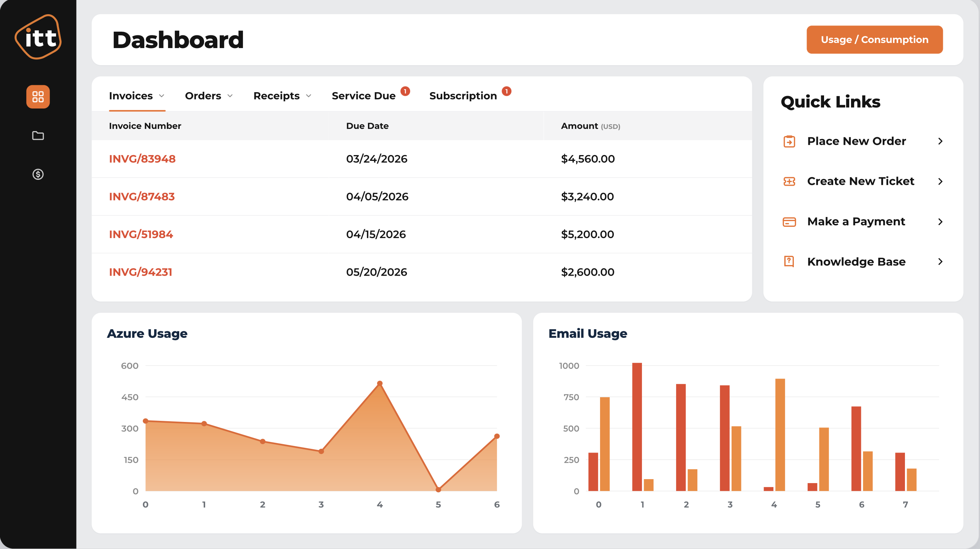Switch to the Subscription tab

pyautogui.click(x=463, y=96)
